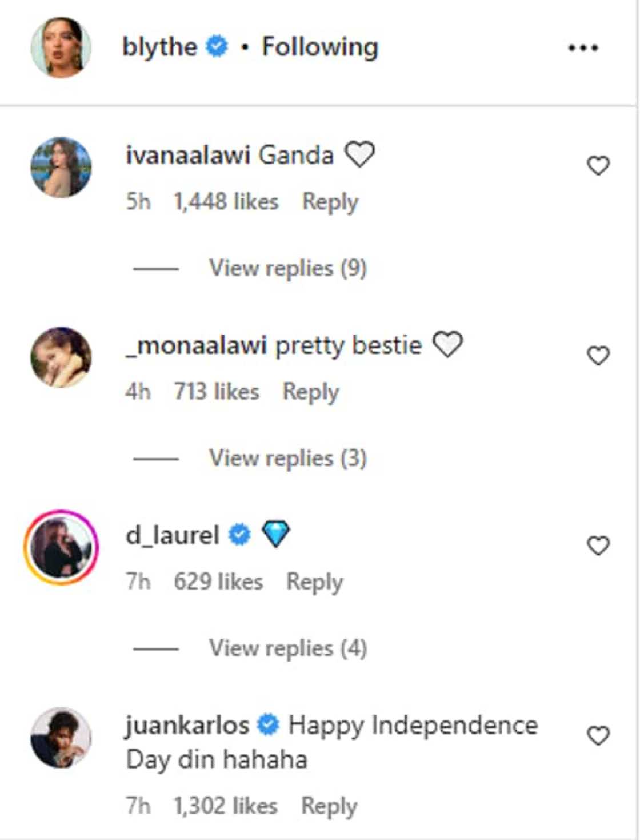640x840 pixels.
Task: Show View replies (4) under d_laurel
Action: (x=287, y=648)
